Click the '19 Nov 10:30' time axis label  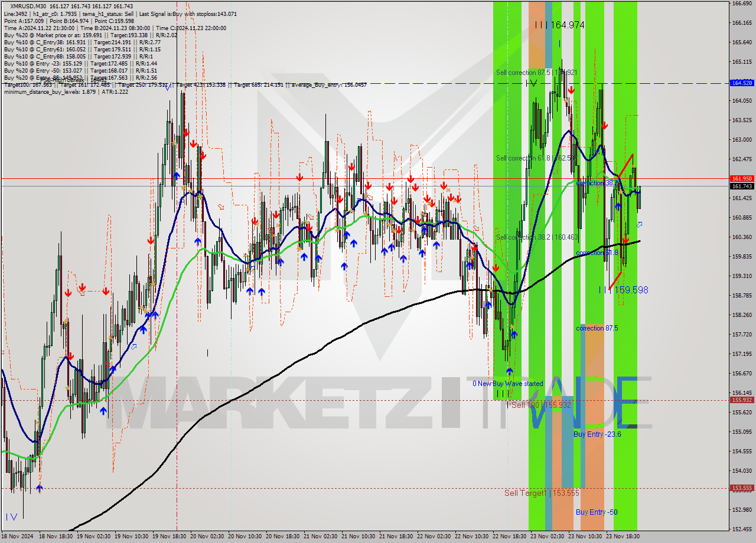coord(132,537)
